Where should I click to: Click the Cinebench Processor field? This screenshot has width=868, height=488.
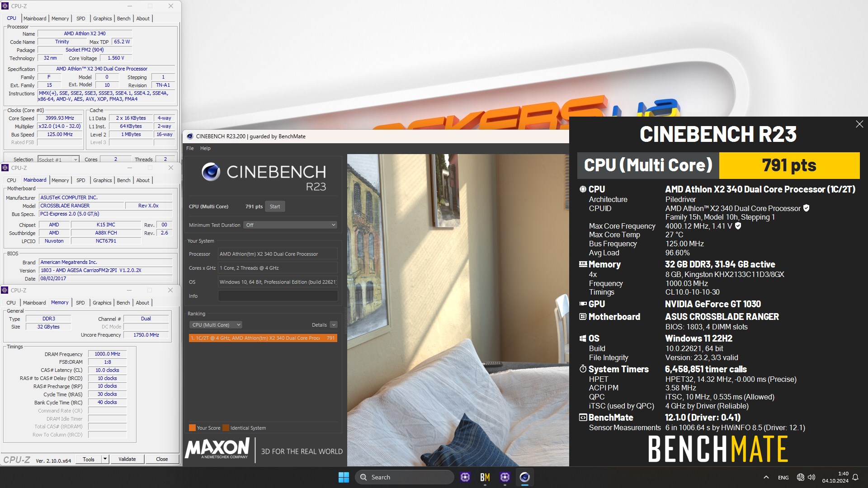pos(278,254)
